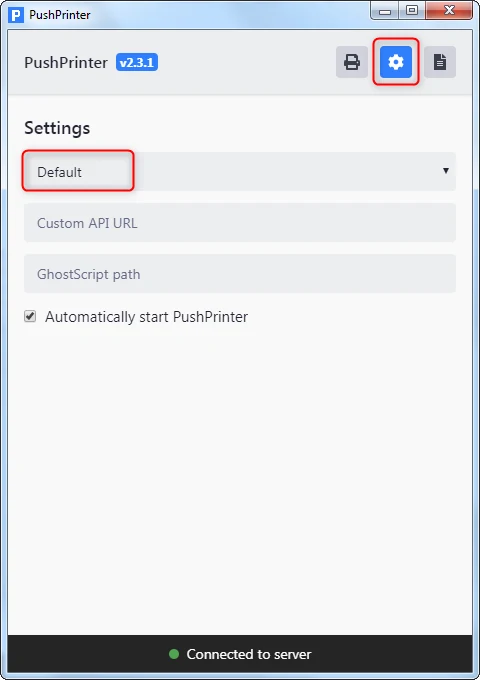480x680 pixels.
Task: Select the gear settings icon
Action: [x=396, y=62]
